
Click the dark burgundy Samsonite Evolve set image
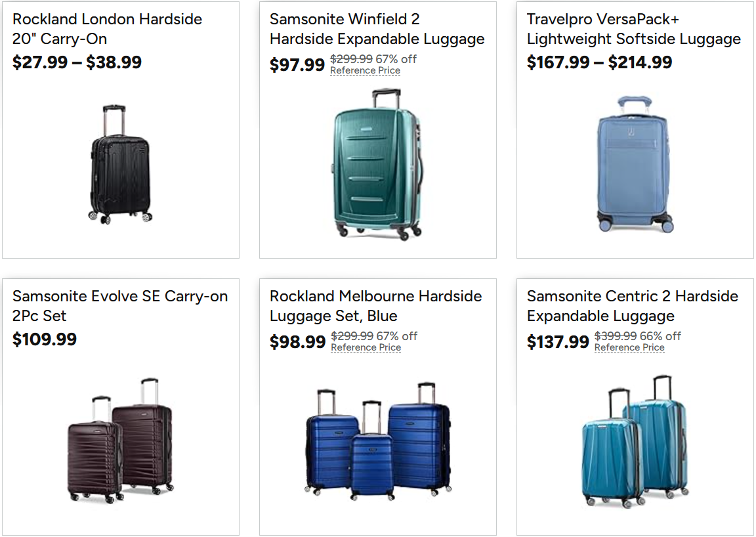[120, 437]
